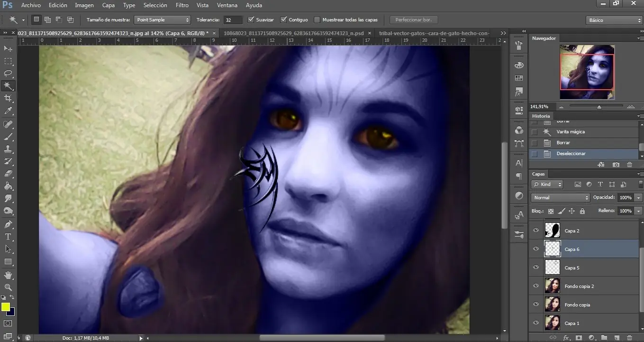Open Magic Wand tool preset picker arrow
644x342 pixels.
point(23,20)
